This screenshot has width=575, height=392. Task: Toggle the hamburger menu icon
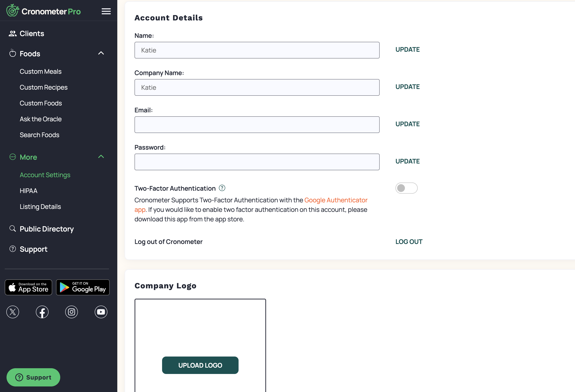coord(106,11)
